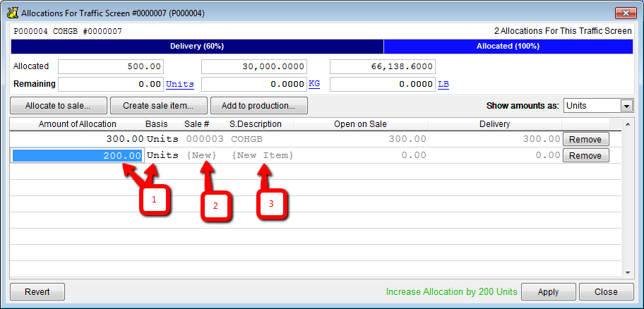This screenshot has width=644, height=309.
Task: Click the Amount of Allocation column header
Action: (77, 124)
